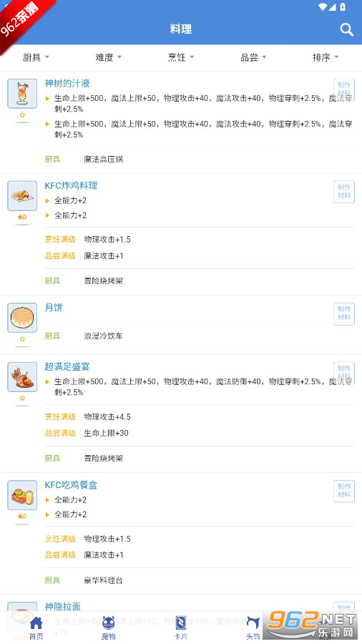
Task: Expand the 难度 filter dropdown
Action: tap(108, 57)
